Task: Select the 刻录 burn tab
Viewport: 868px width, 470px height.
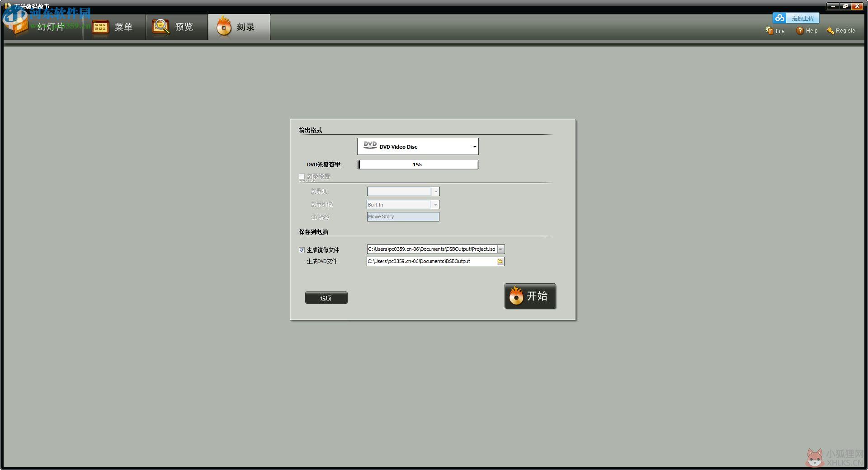Action: point(239,27)
